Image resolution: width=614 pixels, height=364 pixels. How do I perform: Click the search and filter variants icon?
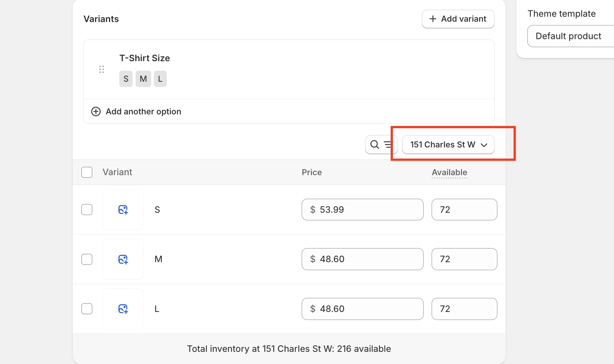click(381, 145)
